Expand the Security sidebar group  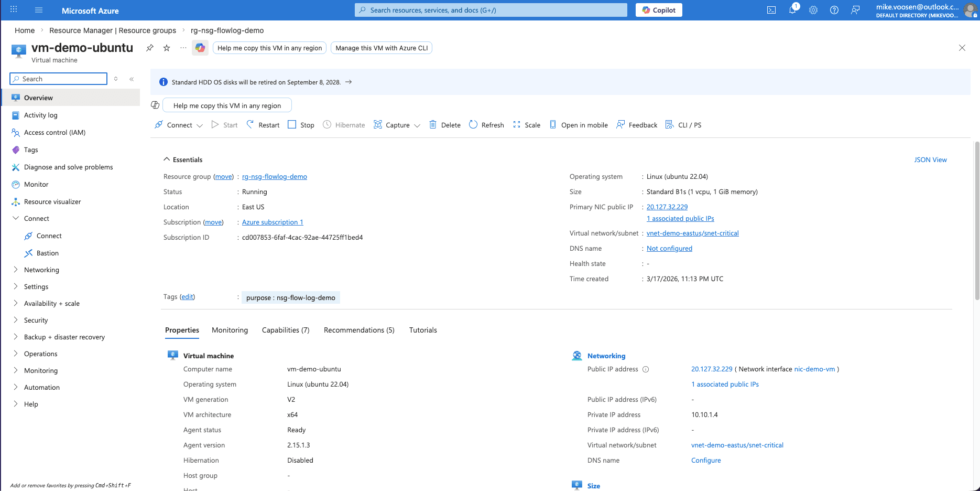click(x=16, y=320)
